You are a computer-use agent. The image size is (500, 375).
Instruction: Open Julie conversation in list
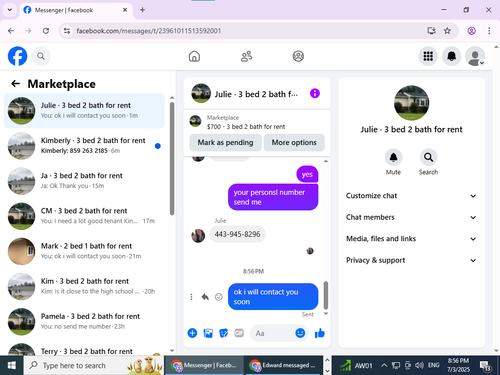[84, 110]
